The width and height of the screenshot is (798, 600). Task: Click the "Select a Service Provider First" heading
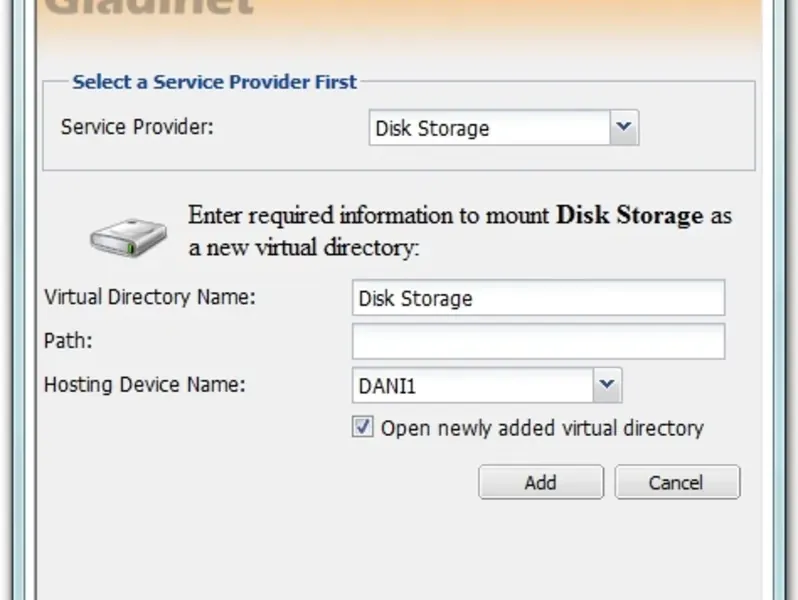click(x=214, y=82)
